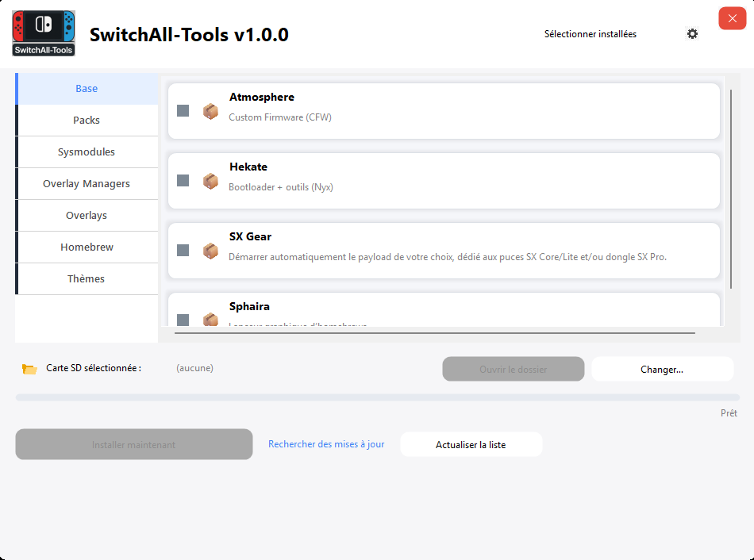Click the SX Gear title text
The width and height of the screenshot is (754, 560).
[250, 236]
